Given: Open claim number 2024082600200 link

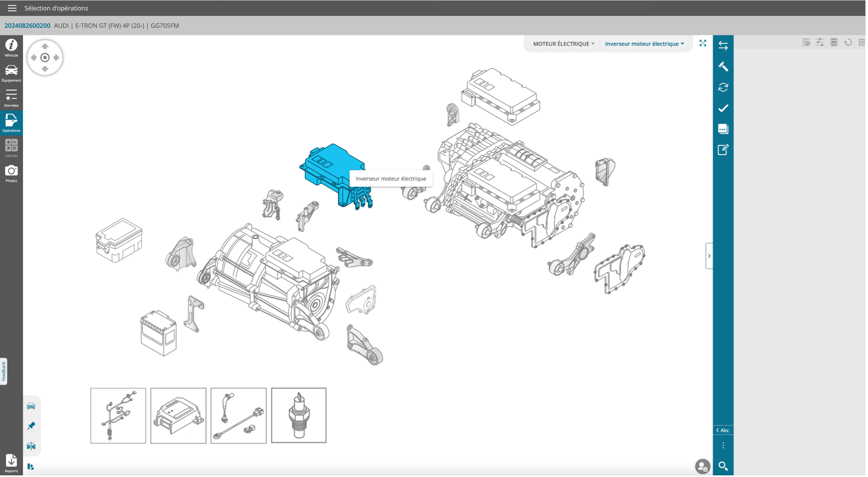Looking at the screenshot, I should 27,25.
